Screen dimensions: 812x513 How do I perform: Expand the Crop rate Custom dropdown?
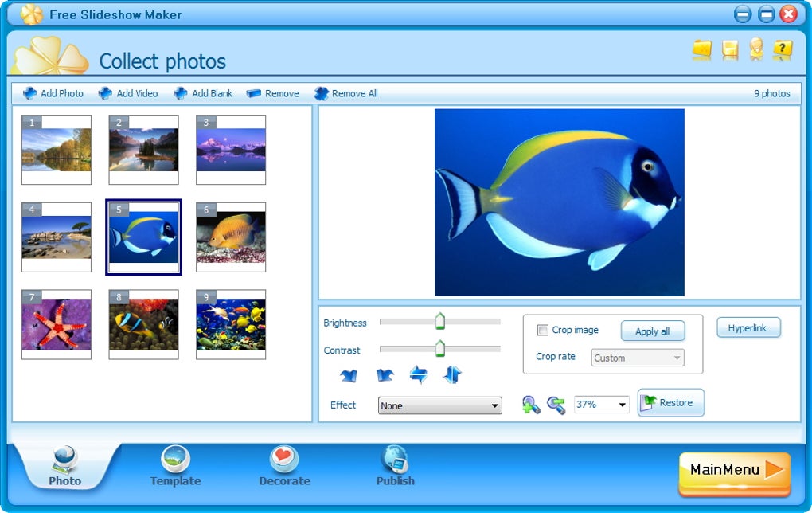[638, 358]
